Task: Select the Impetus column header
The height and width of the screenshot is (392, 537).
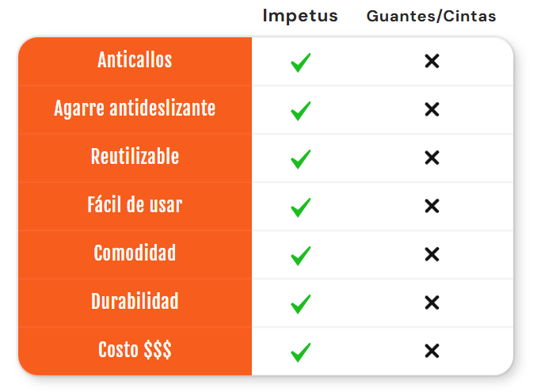Action: coord(300,16)
